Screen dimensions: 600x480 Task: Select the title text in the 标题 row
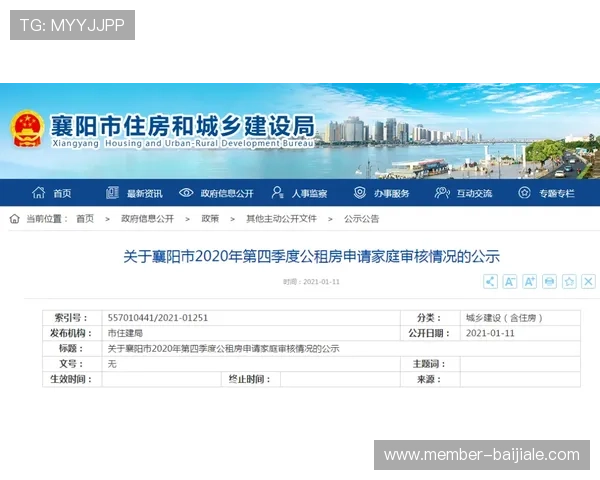coord(223,349)
